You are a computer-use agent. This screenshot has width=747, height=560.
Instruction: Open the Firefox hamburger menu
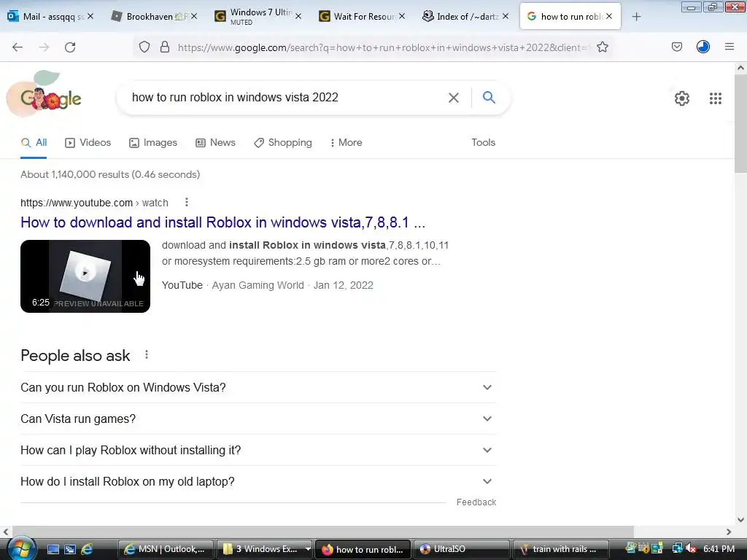[x=729, y=47]
